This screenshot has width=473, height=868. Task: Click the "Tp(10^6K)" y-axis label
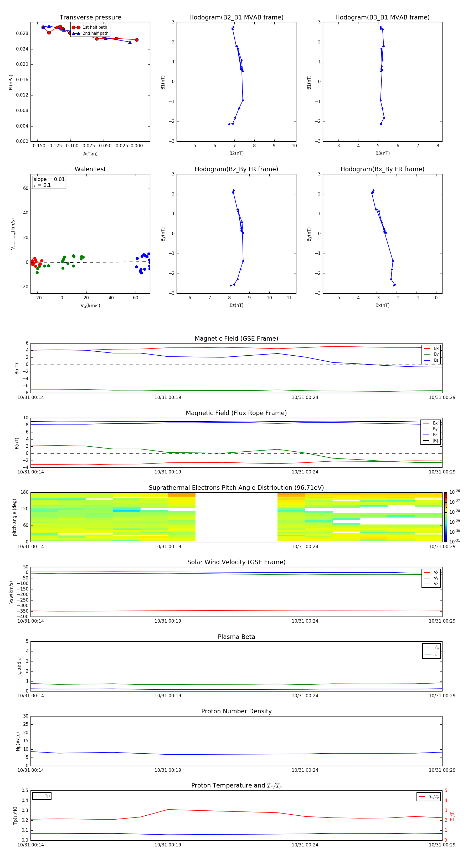pyautogui.click(x=15, y=815)
